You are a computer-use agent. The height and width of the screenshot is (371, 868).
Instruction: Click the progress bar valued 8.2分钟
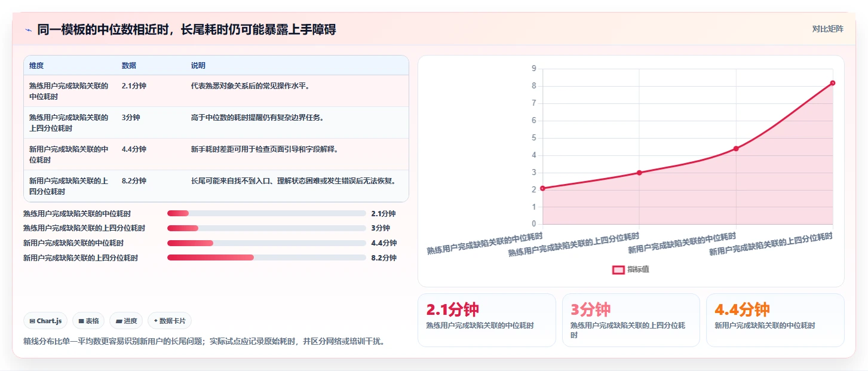point(266,257)
